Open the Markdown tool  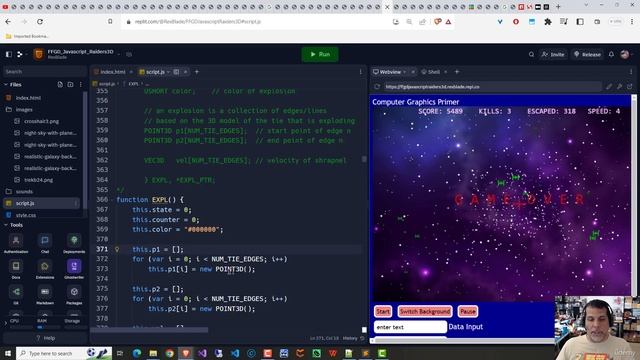tap(45, 295)
